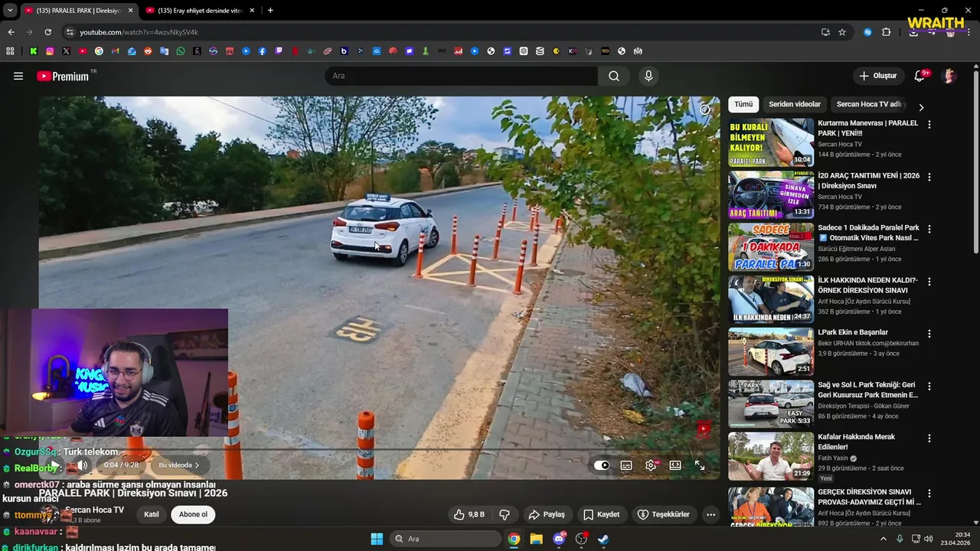This screenshot has height=551, width=980.
Task: Select 'Sercan Hoca TV adlı' chip
Action: [x=869, y=104]
